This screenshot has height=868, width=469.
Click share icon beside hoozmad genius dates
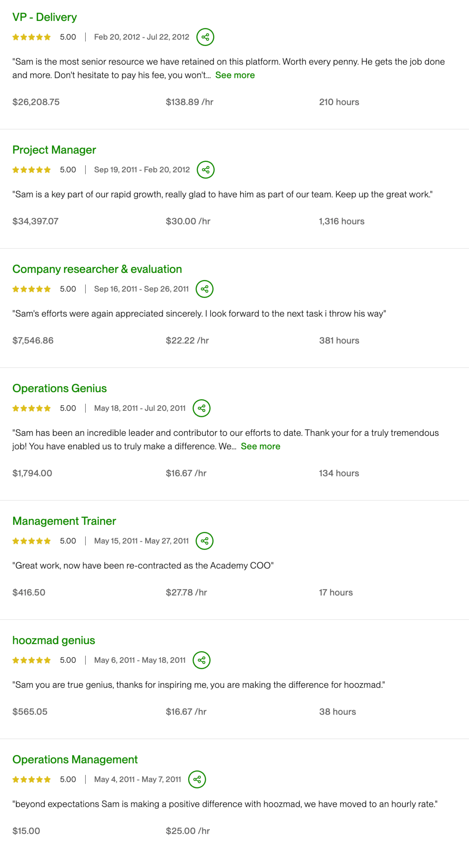(202, 660)
